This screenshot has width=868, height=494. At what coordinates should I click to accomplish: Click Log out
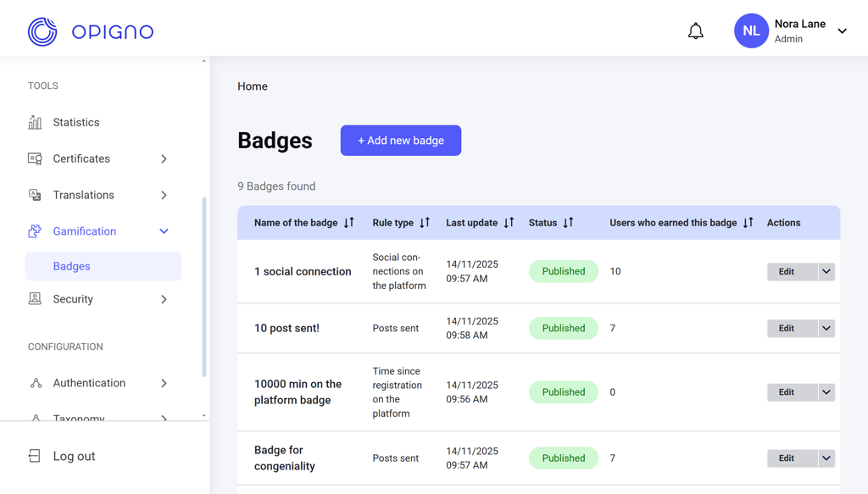74,456
